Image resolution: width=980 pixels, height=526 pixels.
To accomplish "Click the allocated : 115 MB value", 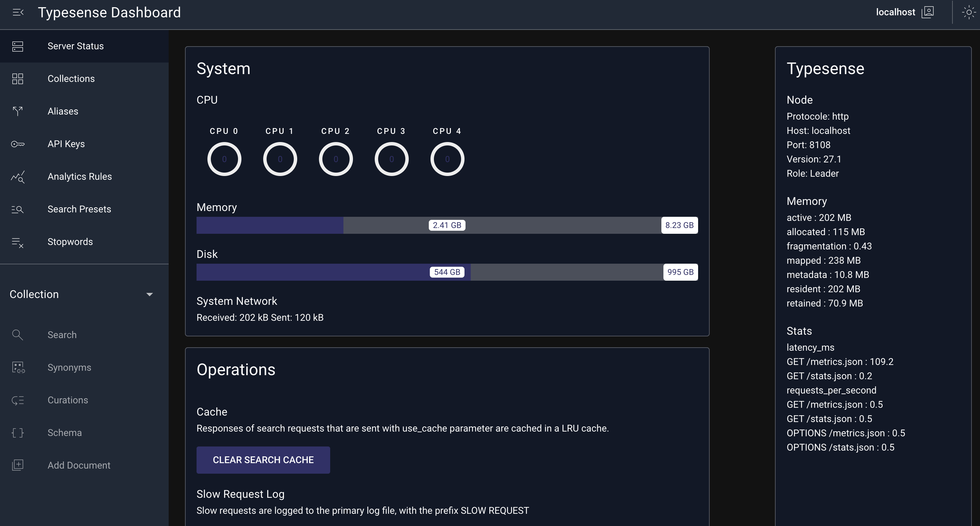I will pos(826,232).
